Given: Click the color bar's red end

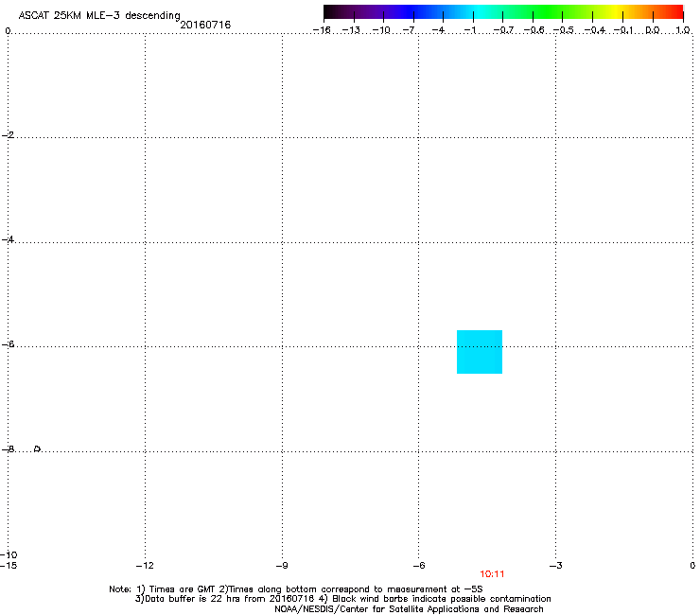Looking at the screenshot, I should (675, 12).
